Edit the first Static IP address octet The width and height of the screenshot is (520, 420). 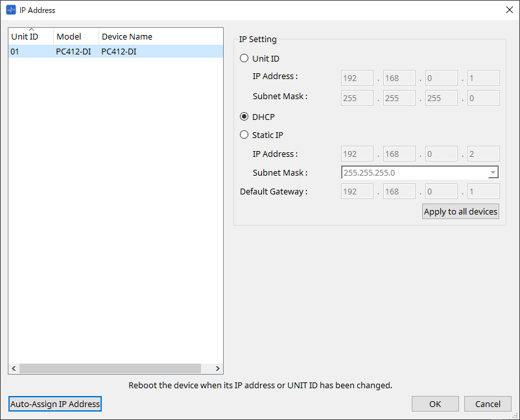(x=357, y=154)
